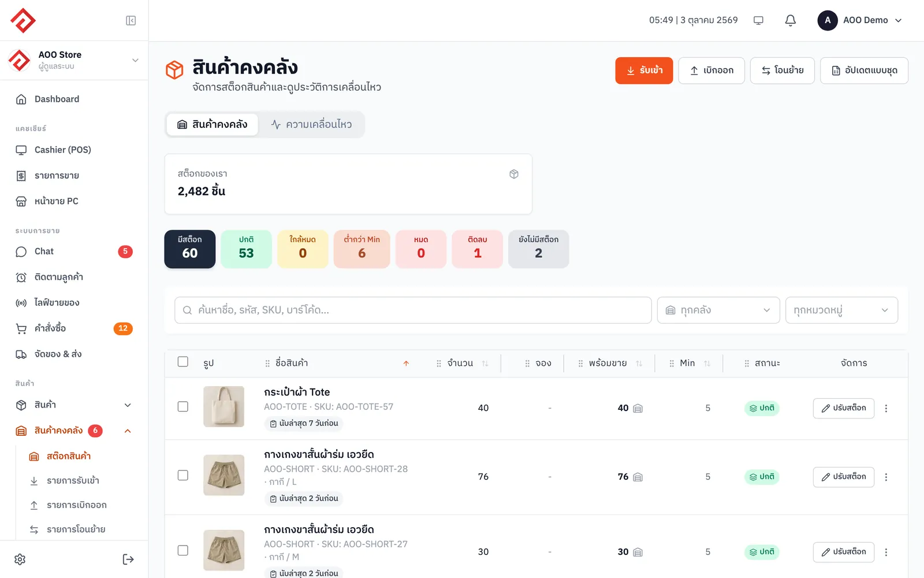924x578 pixels.
Task: Sort by Min column arrows
Action: pyautogui.click(x=707, y=364)
